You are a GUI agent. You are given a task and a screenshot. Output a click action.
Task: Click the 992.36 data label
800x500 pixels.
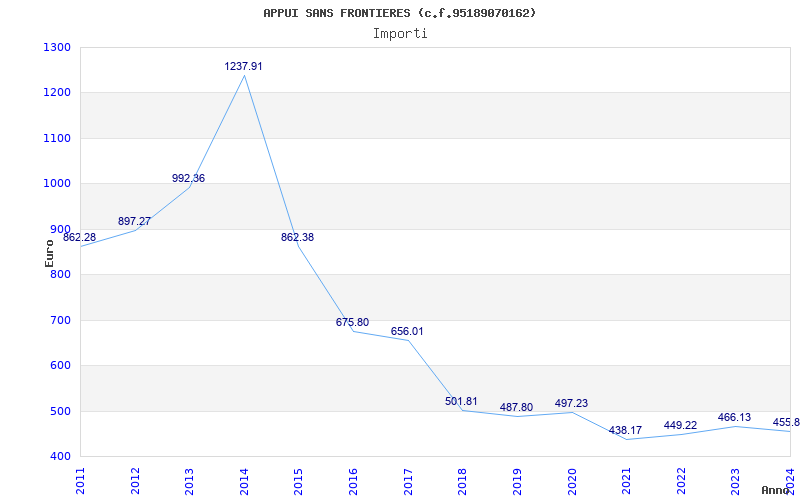coord(188,178)
